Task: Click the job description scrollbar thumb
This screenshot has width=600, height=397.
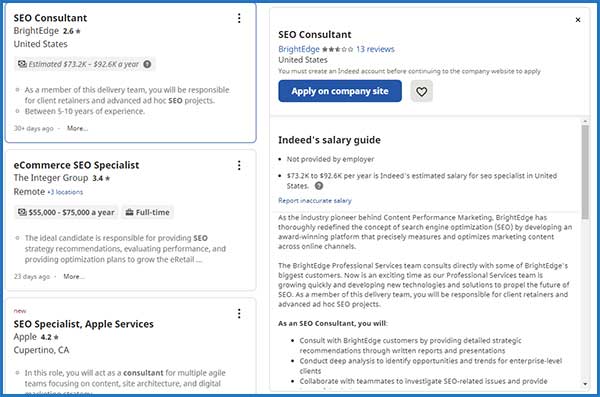Action: tap(585, 172)
